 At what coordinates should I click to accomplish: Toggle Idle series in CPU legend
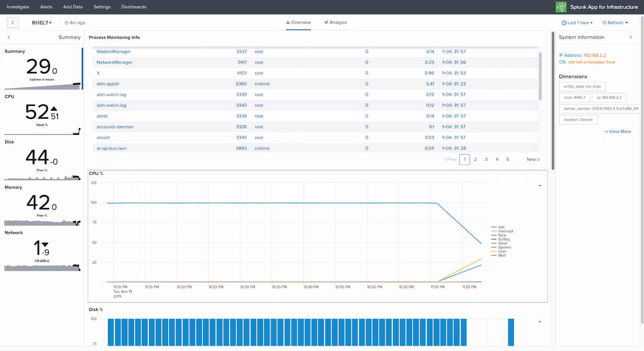501,227
